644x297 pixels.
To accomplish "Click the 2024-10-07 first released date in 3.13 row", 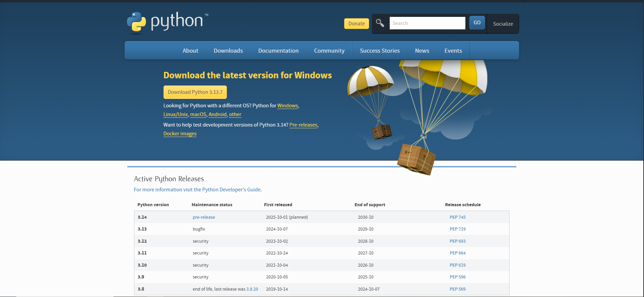I will pyautogui.click(x=277, y=229).
